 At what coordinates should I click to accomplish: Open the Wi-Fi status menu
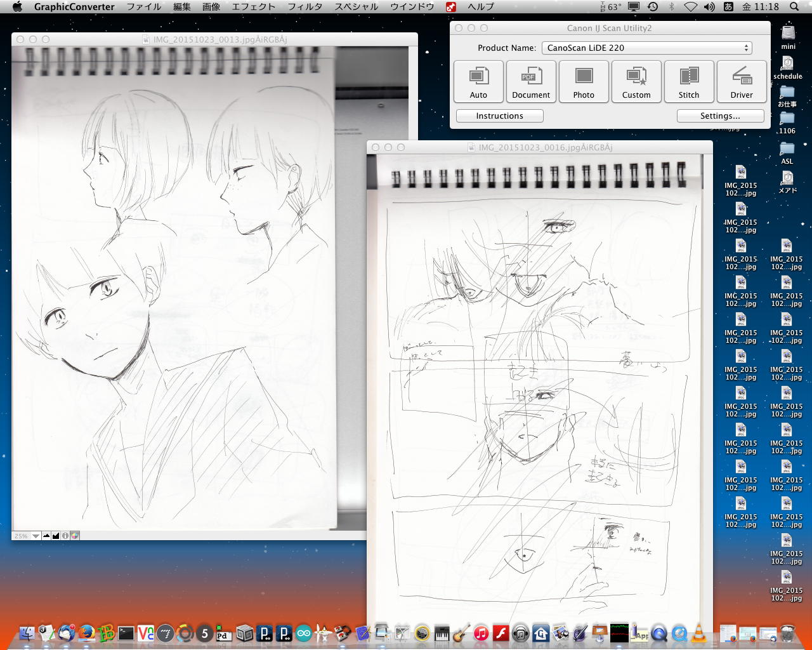click(x=691, y=7)
